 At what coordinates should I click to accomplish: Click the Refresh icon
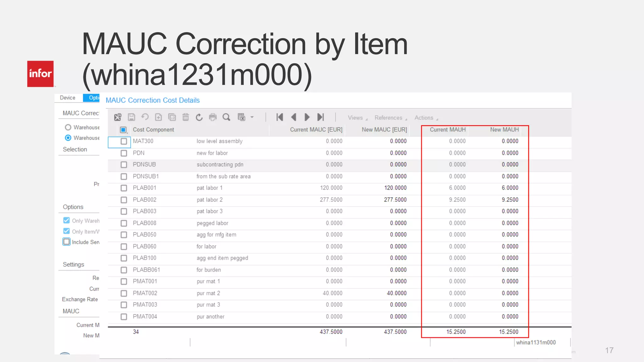click(x=199, y=117)
